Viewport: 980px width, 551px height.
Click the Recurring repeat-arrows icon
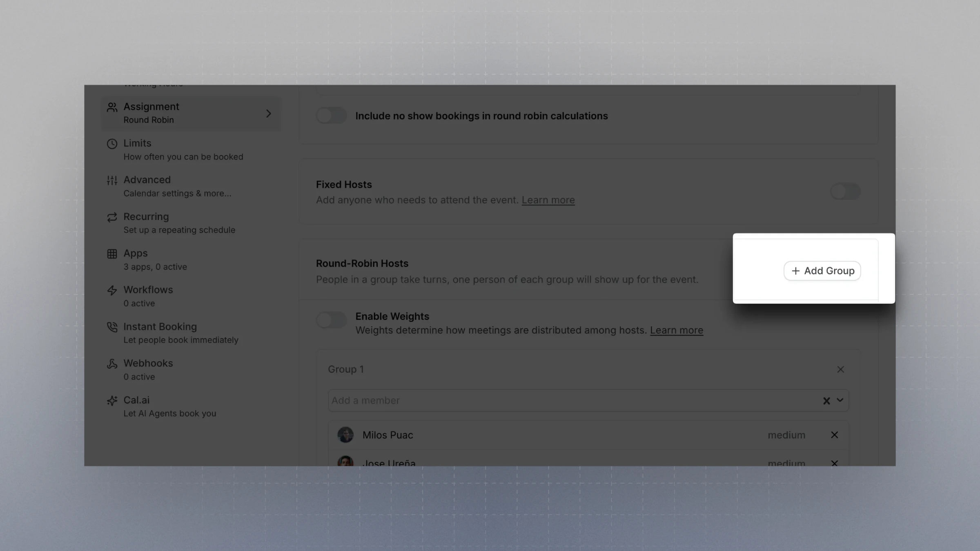pyautogui.click(x=112, y=217)
